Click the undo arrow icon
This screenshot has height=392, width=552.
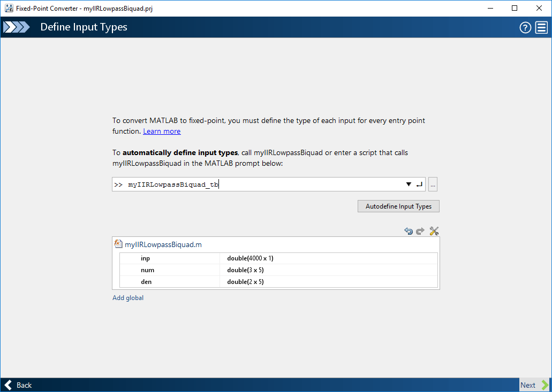point(409,231)
